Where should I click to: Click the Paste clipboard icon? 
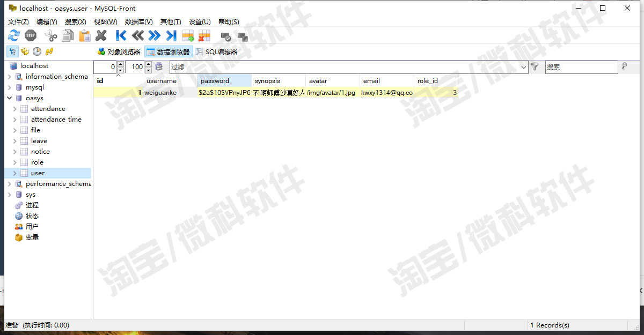[85, 36]
